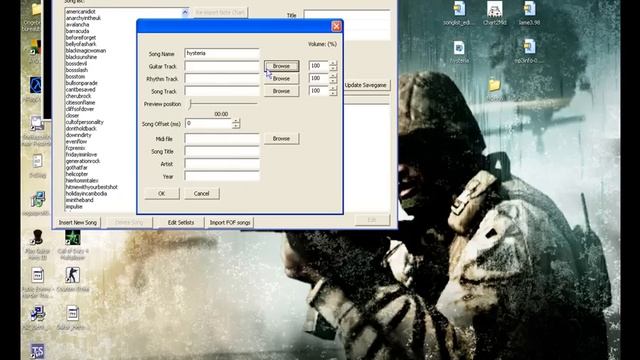
Task: Select holidayincambodia in the song list
Action: pyautogui.click(x=87, y=193)
